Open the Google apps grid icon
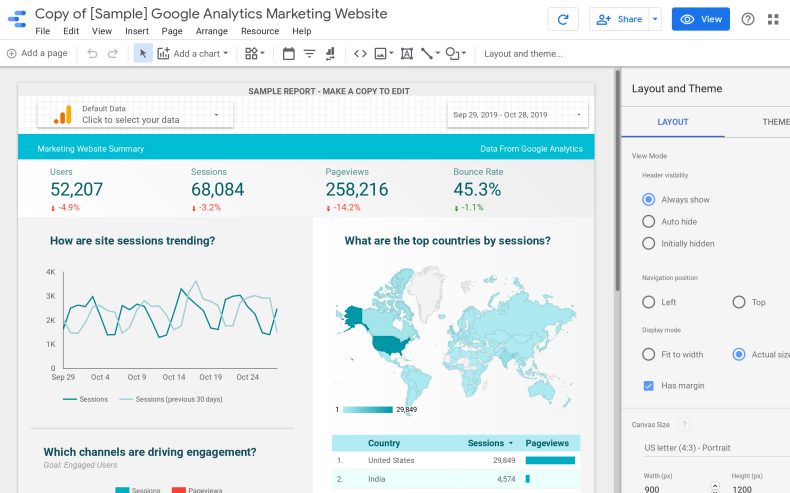The width and height of the screenshot is (790, 493). click(773, 19)
